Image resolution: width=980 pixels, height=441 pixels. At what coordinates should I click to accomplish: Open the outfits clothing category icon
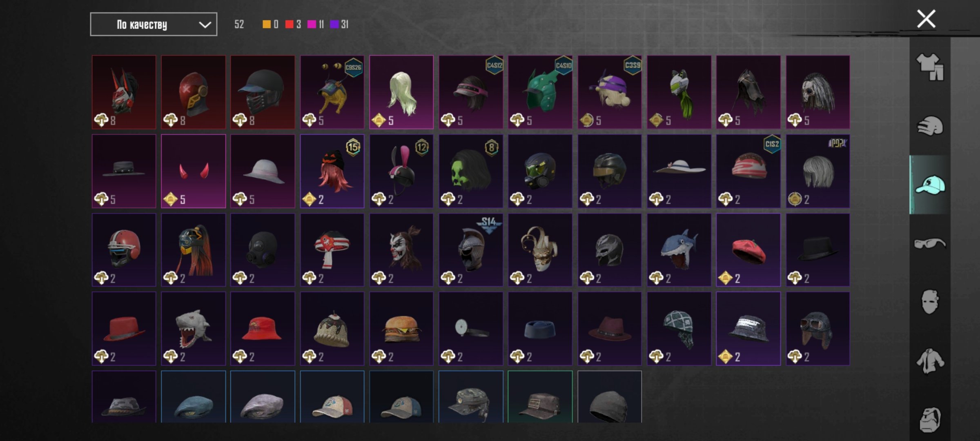930,67
